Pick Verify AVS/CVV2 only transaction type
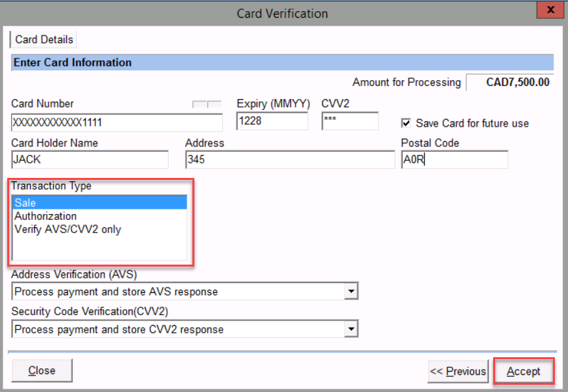 pyautogui.click(x=68, y=229)
